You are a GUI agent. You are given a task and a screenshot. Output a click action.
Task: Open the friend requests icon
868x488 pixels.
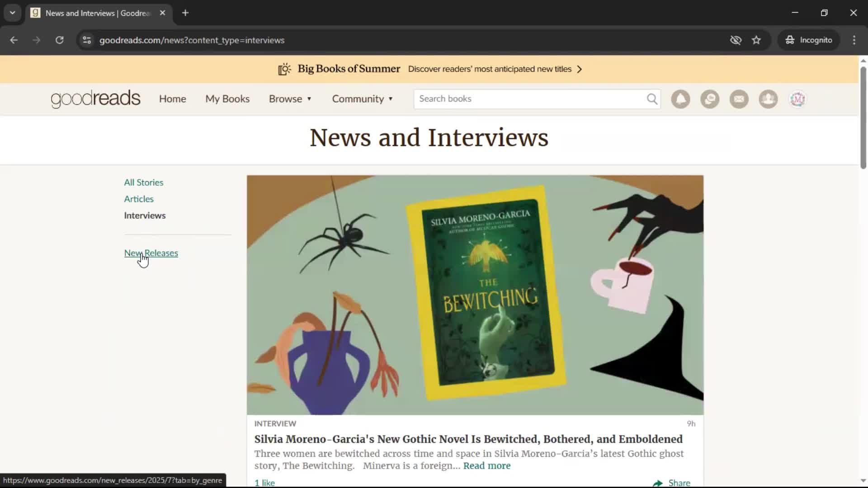pos(768,99)
